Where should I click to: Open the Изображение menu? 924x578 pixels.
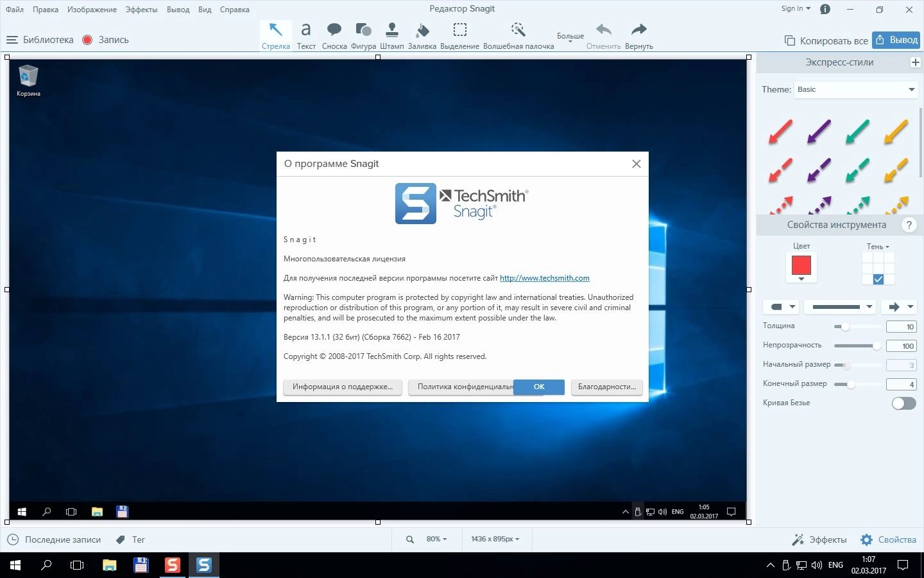[x=92, y=10]
